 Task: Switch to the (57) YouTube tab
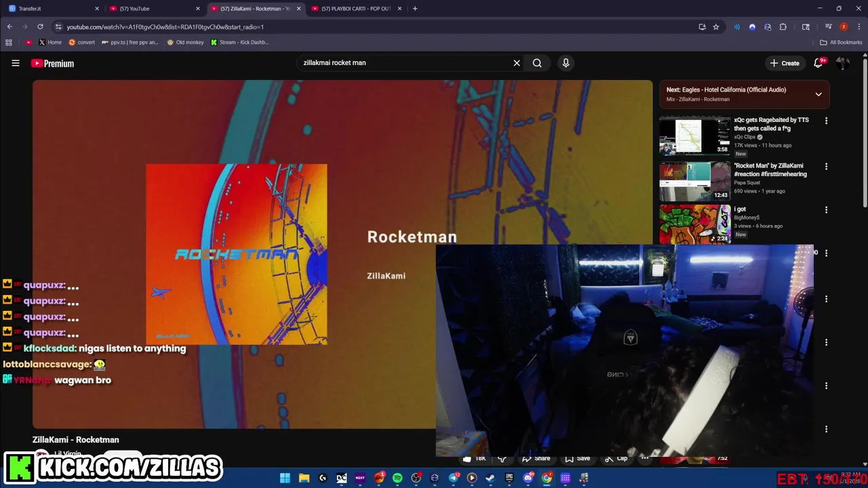[x=155, y=9]
